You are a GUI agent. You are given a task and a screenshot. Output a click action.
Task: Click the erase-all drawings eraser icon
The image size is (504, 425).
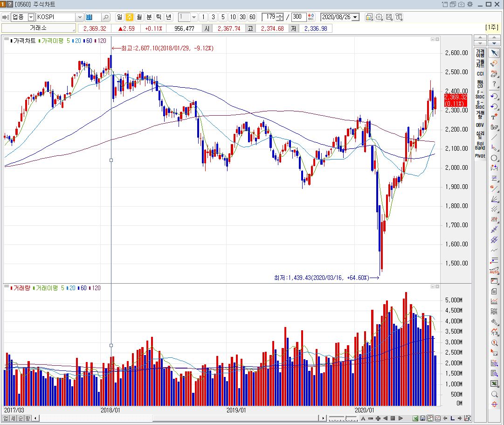click(x=493, y=74)
